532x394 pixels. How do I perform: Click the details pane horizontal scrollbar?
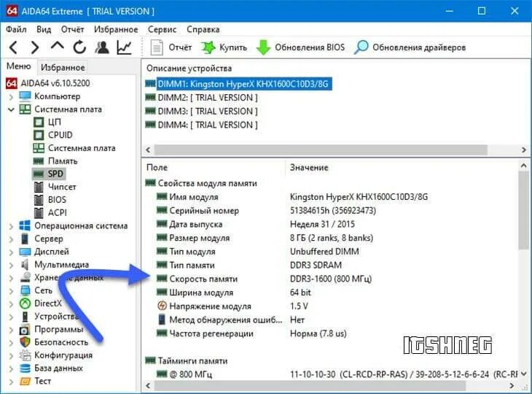click(x=310, y=386)
